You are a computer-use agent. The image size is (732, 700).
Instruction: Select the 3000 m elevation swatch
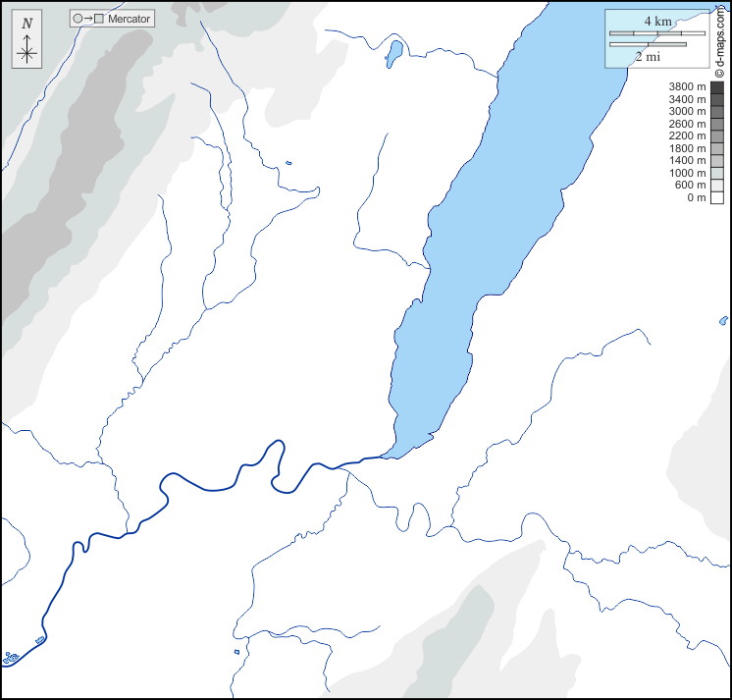click(x=717, y=112)
